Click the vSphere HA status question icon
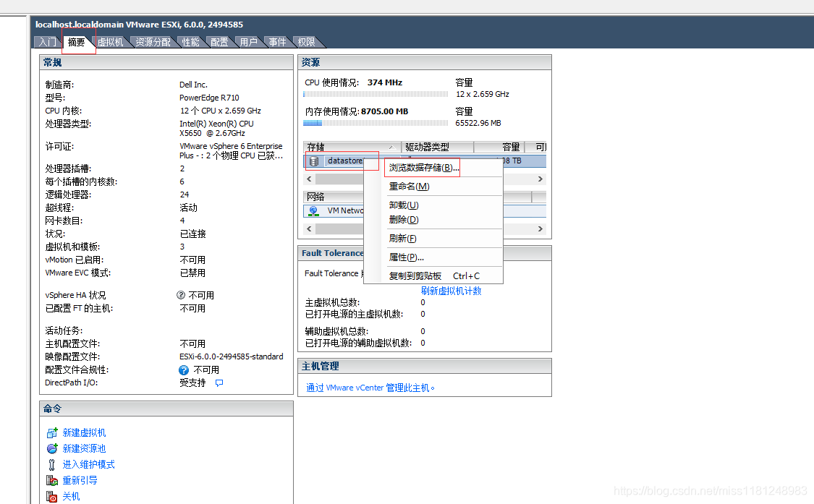 [181, 295]
